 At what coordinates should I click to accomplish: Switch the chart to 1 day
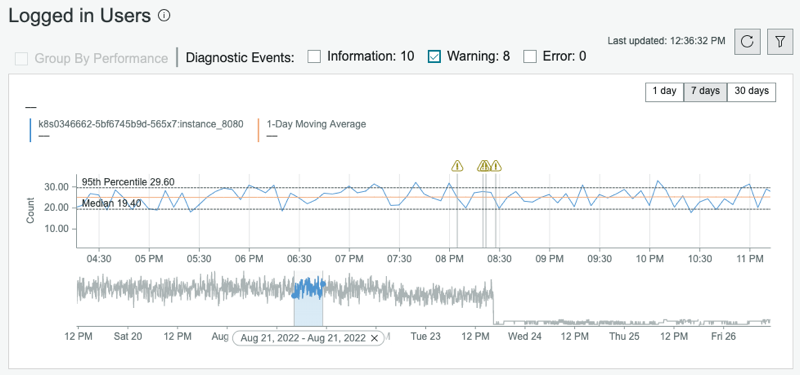[x=664, y=92]
